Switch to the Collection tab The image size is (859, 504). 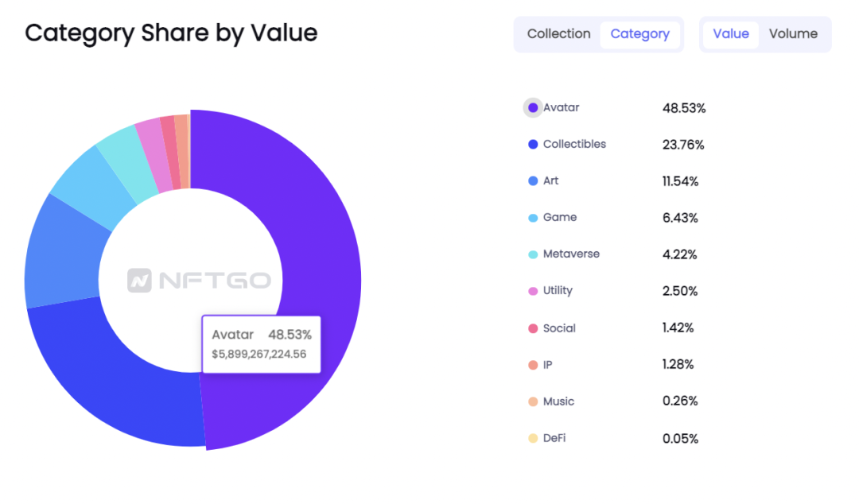pos(558,34)
